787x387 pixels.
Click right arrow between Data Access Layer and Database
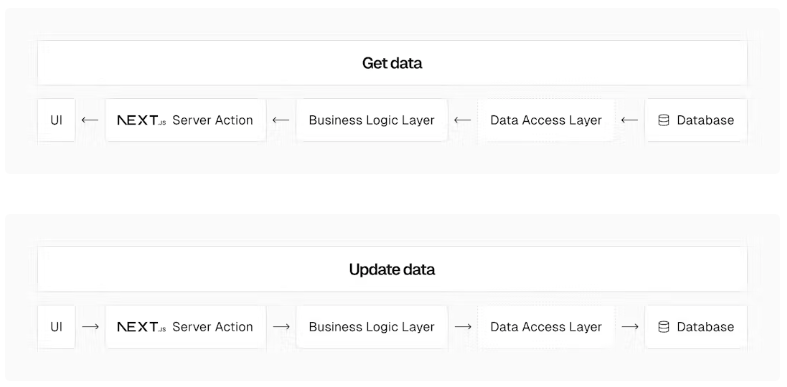click(630, 327)
